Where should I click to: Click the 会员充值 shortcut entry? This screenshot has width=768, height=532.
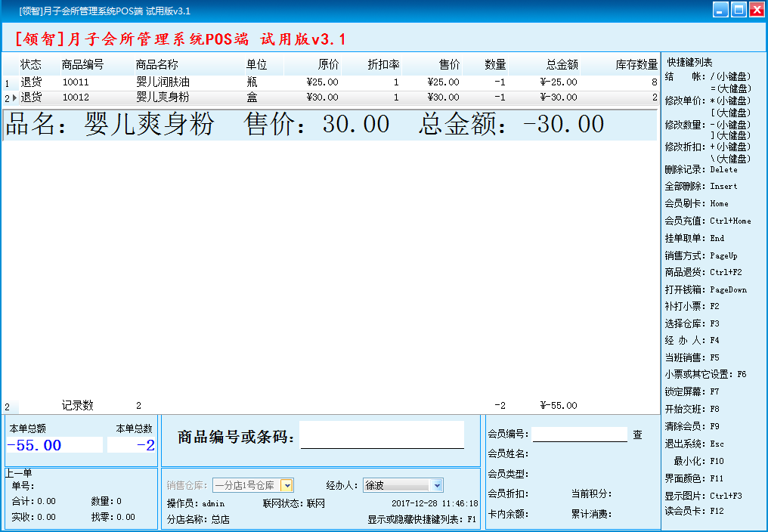(708, 221)
